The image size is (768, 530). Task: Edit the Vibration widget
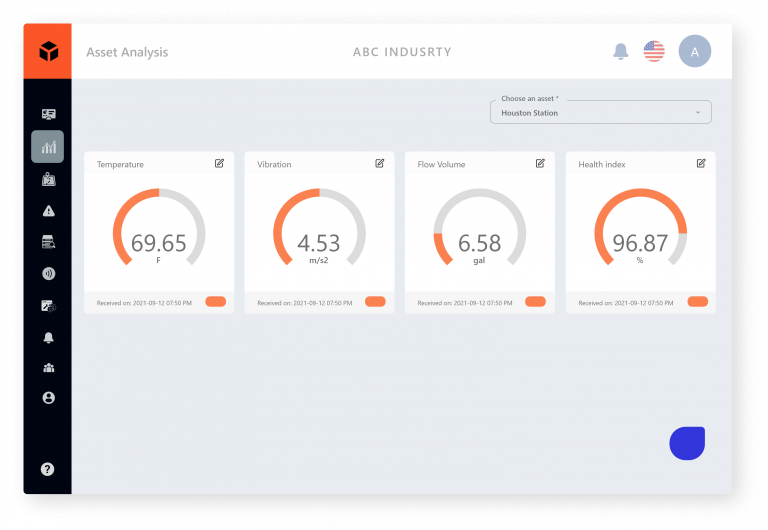point(380,164)
